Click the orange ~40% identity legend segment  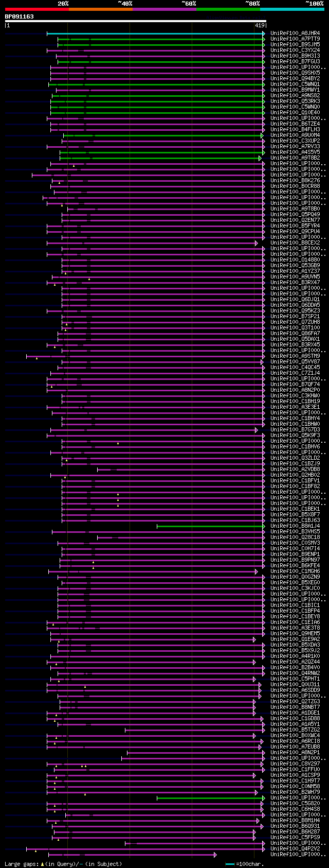100,9
